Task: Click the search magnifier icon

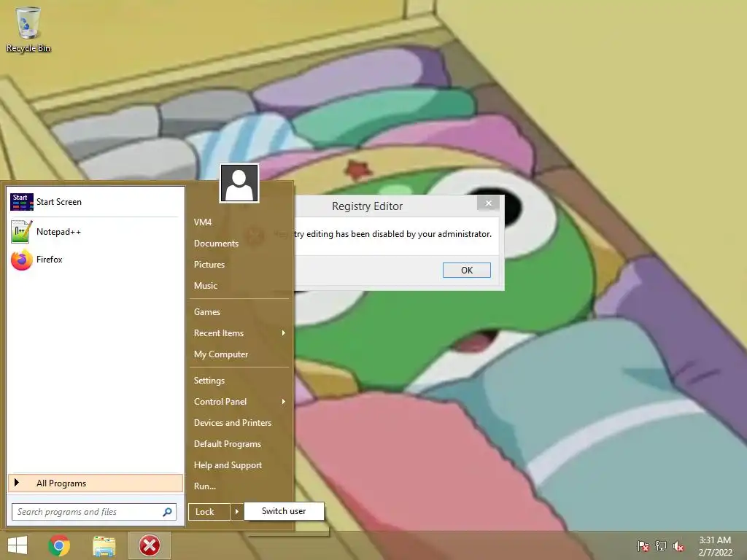Action: [x=167, y=512]
